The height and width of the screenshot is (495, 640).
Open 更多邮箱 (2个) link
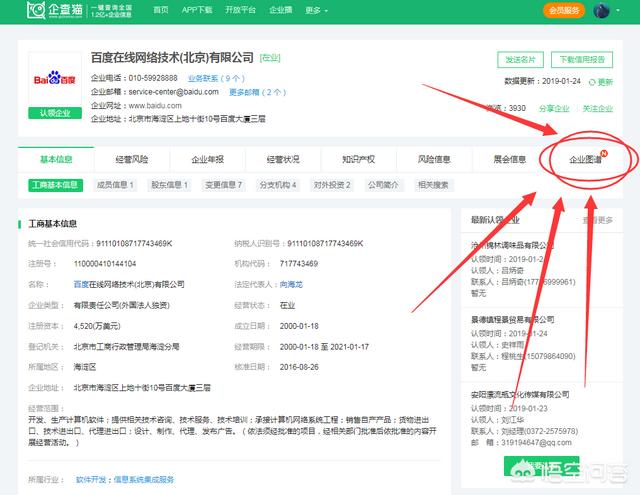point(258,92)
